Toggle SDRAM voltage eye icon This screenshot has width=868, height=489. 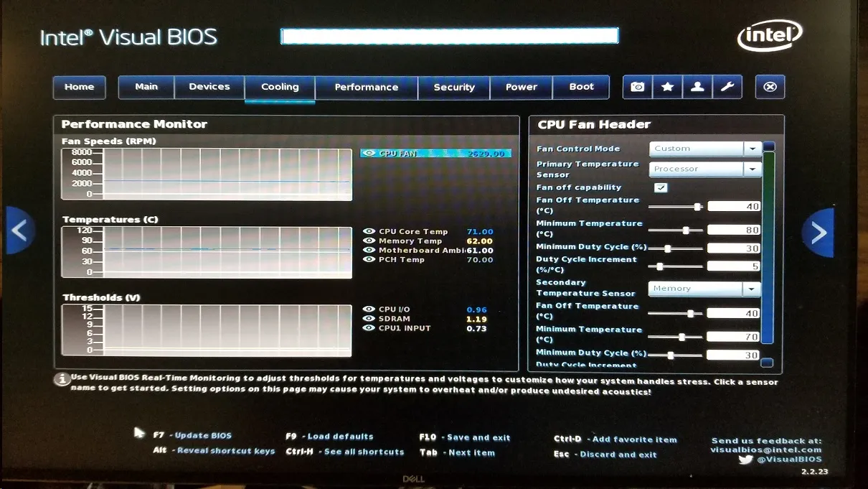coord(369,319)
